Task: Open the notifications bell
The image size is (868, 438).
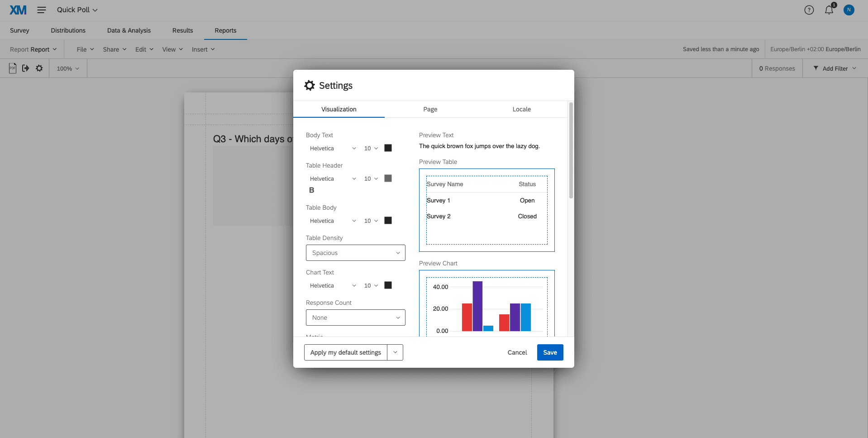Action: [829, 10]
